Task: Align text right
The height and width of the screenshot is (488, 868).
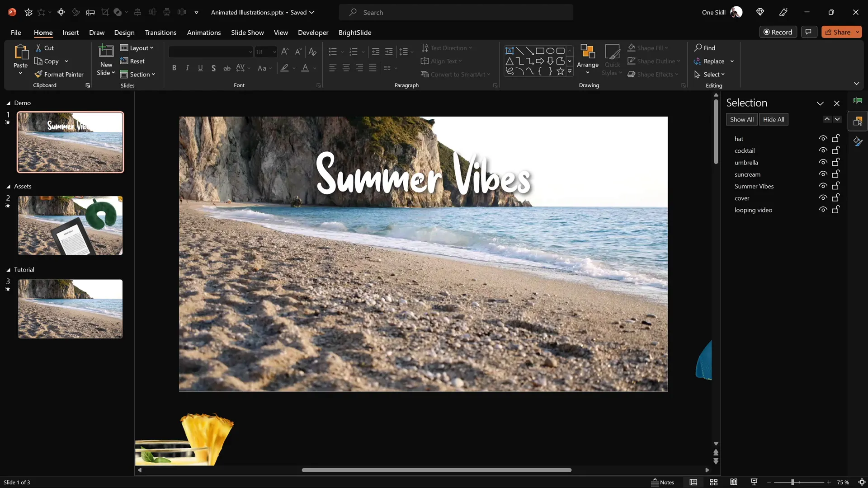Action: (x=359, y=68)
